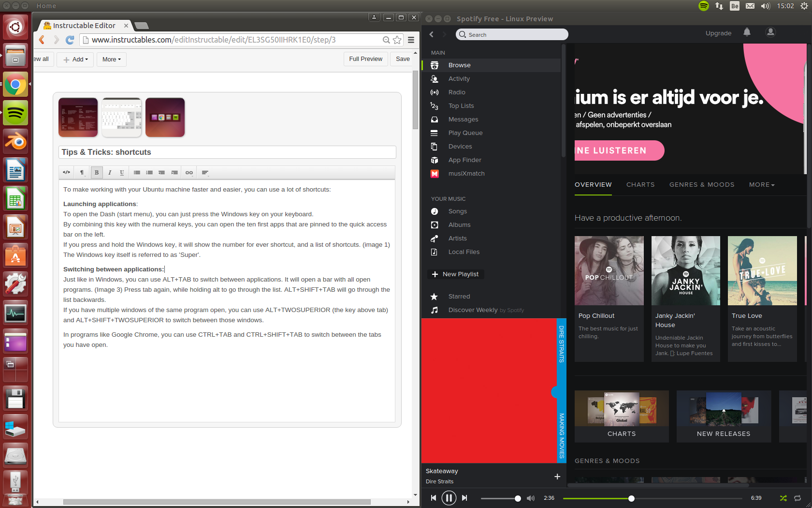Pause the current Spotify track
The width and height of the screenshot is (812, 508).
(x=449, y=498)
